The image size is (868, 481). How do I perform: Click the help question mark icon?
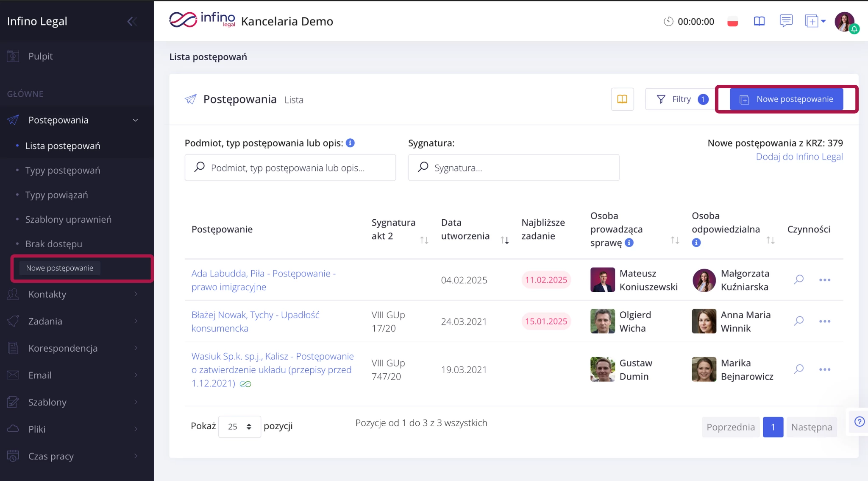coord(859,422)
